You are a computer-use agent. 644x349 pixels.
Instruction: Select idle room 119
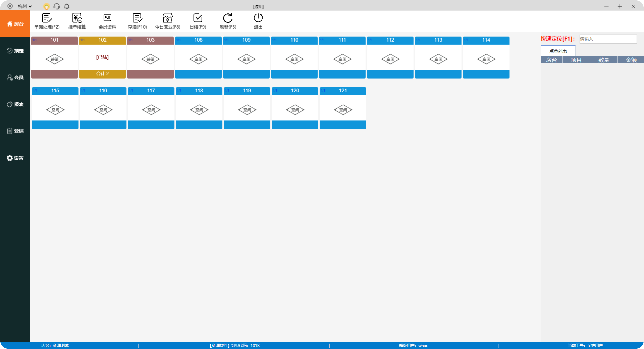[x=247, y=108]
